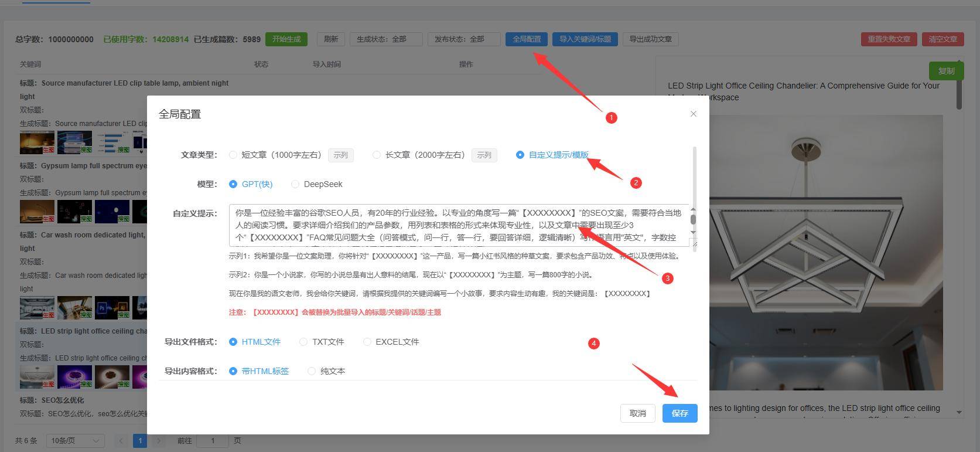
Task: Click 重置失败文章 button
Action: coord(889,39)
